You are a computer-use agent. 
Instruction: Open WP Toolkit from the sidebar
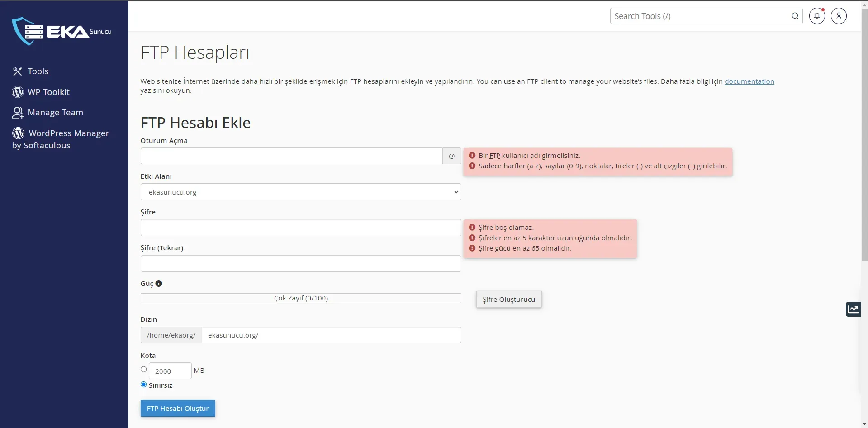click(x=50, y=91)
